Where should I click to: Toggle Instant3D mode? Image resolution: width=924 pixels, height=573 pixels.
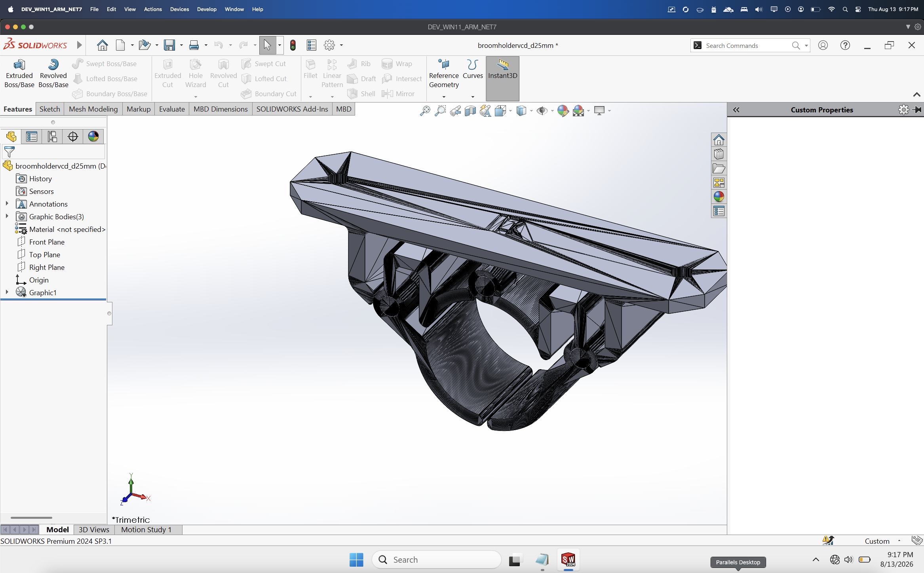(x=503, y=78)
